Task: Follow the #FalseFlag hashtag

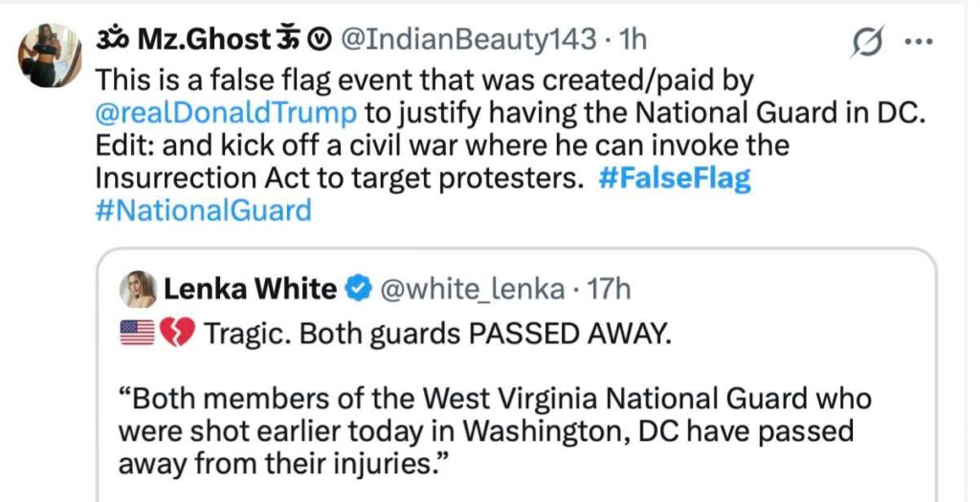Action: coord(674,179)
